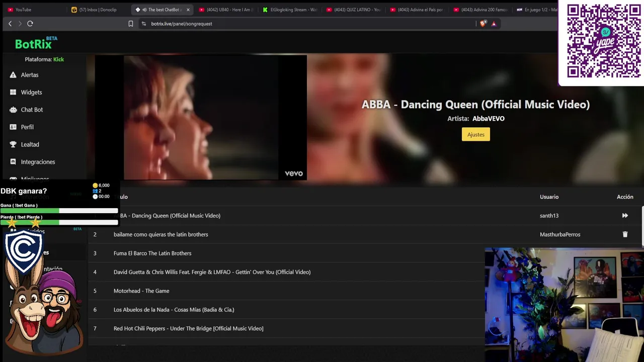Screen dimensions: 644x362
Task: Open the Brave Shields lion icon
Action: click(483, 24)
